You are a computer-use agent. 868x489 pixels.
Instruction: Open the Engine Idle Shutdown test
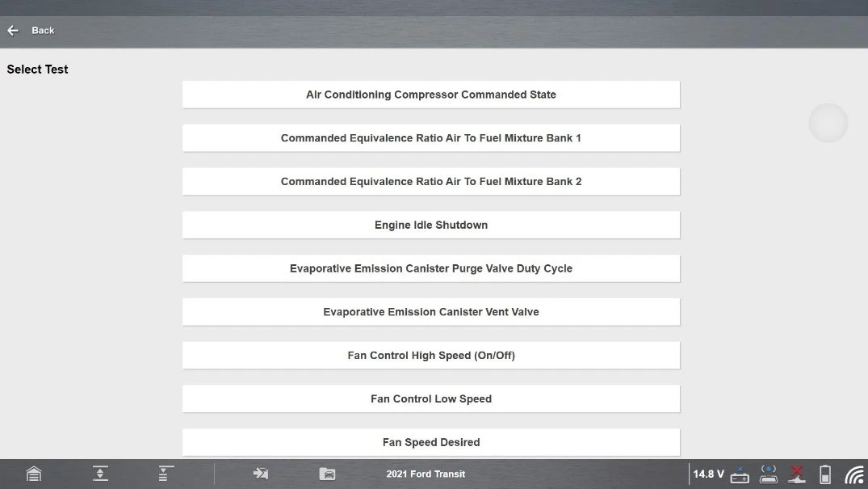431,226
